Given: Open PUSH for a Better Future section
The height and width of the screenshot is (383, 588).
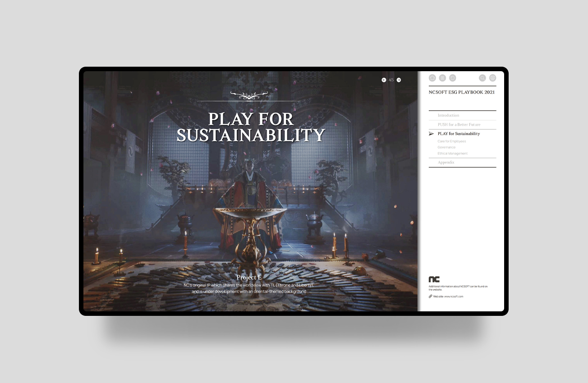Looking at the screenshot, I should (459, 124).
